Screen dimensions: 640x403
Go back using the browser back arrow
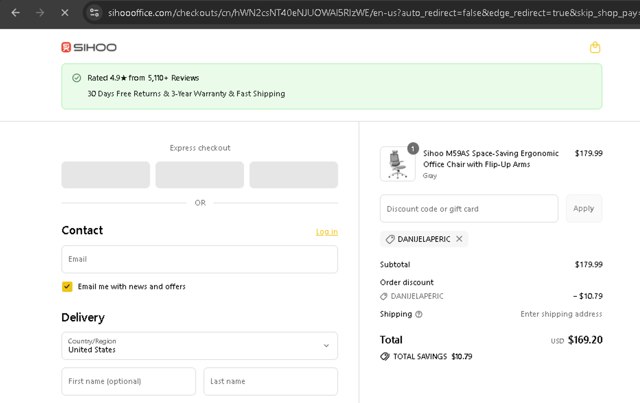pyautogui.click(x=16, y=13)
